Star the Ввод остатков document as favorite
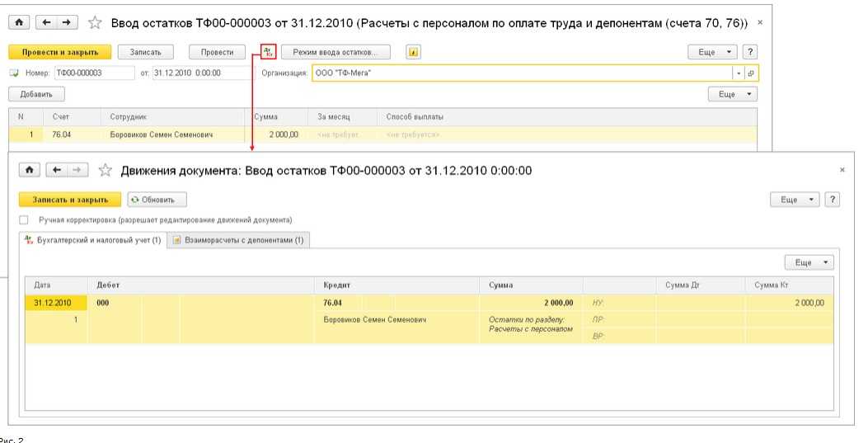 pyautogui.click(x=95, y=23)
